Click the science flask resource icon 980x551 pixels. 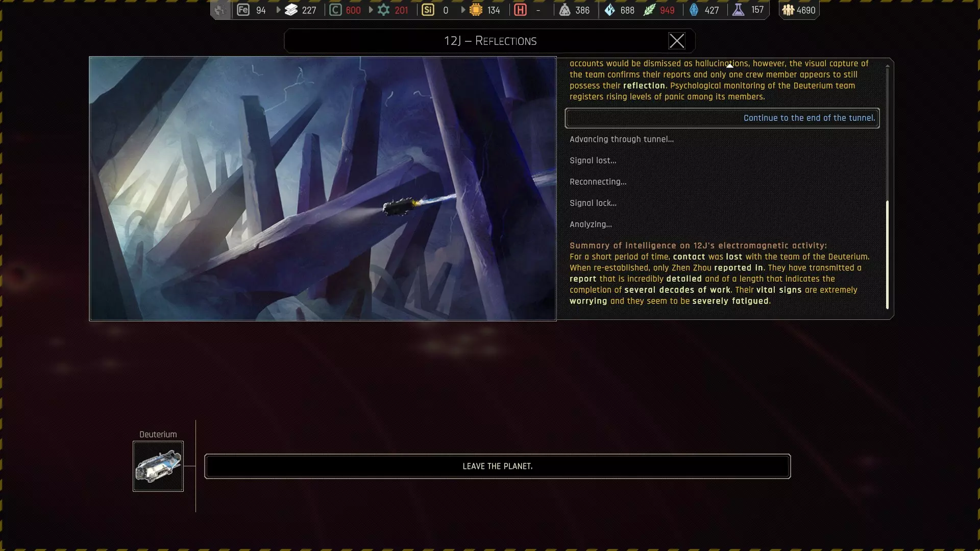(739, 10)
